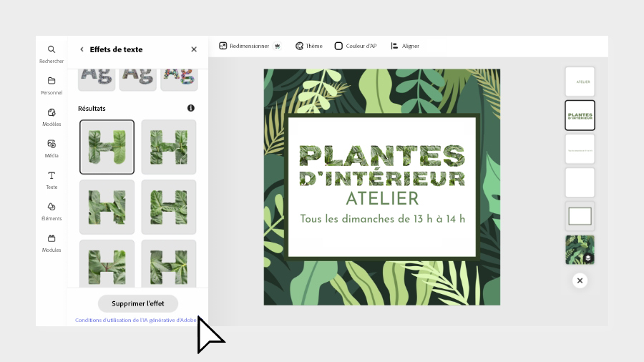Click the Effets de texte panel title
644x362 pixels.
tap(116, 49)
